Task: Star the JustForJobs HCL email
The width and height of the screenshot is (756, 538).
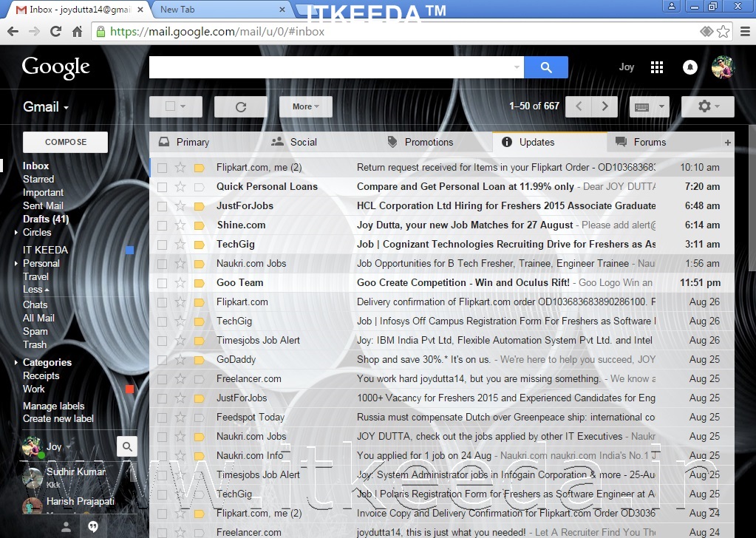Action: coord(180,206)
